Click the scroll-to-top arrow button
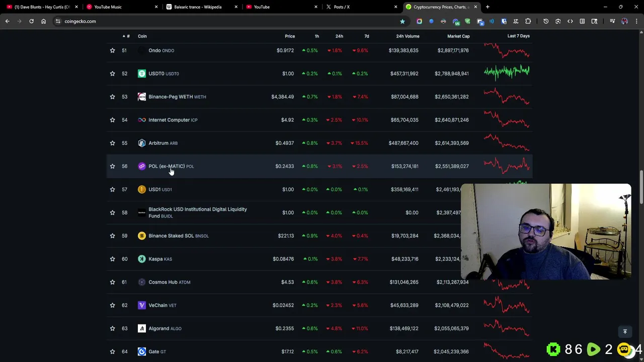 click(625, 332)
